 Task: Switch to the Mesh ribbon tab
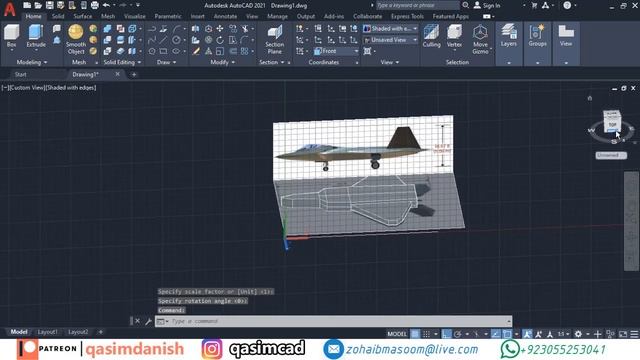108,16
